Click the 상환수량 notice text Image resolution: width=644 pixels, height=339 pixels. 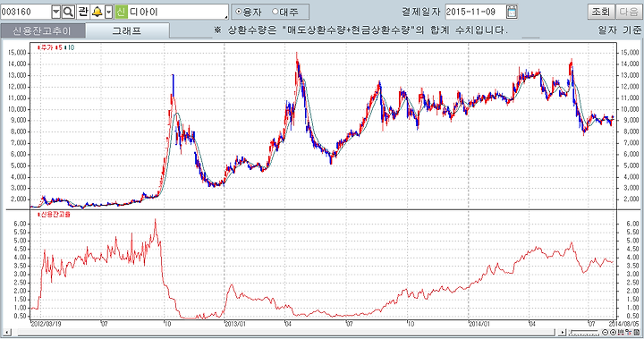point(361,30)
